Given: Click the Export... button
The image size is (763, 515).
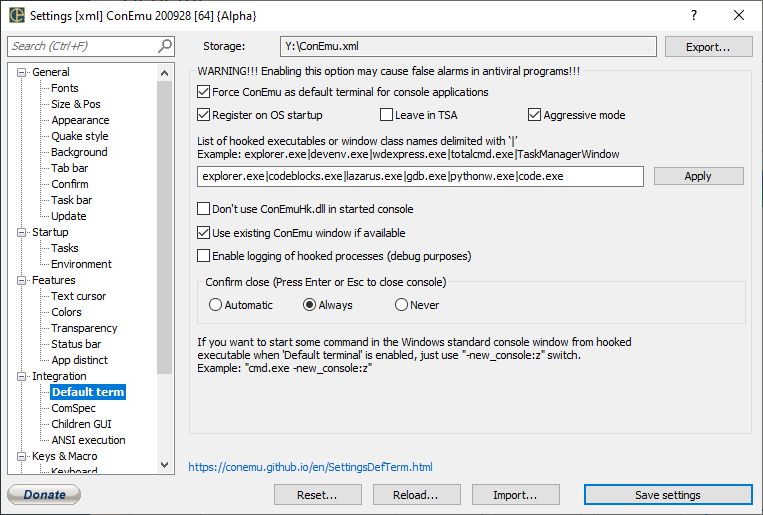Looking at the screenshot, I should 708,47.
